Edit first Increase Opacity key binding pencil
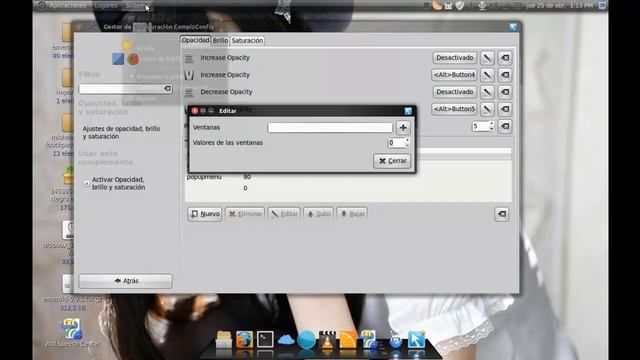640x360 pixels. 487,58
